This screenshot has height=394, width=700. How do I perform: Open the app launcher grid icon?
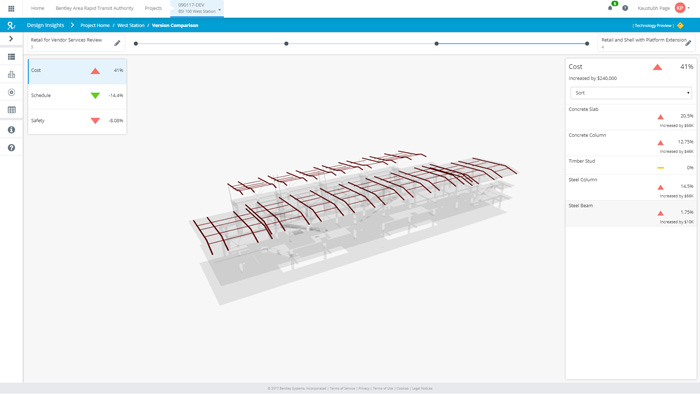click(x=11, y=8)
